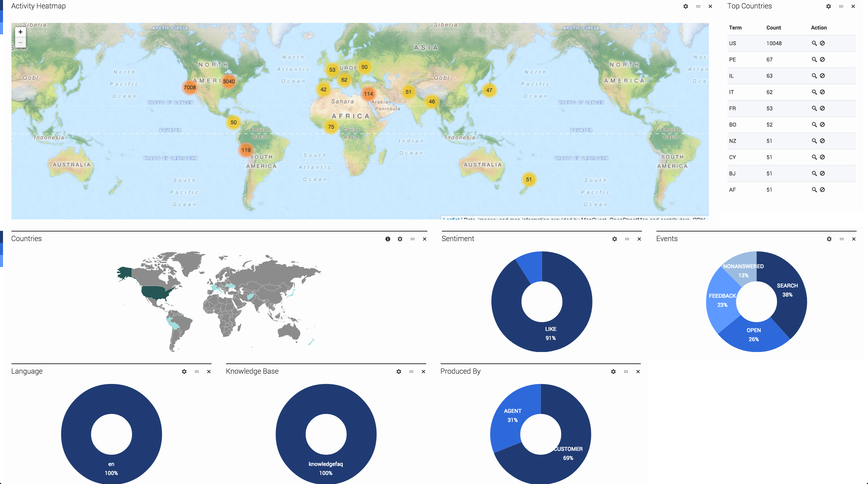Exclude NZ term with ban icon
The height and width of the screenshot is (484, 868).
pyautogui.click(x=822, y=141)
